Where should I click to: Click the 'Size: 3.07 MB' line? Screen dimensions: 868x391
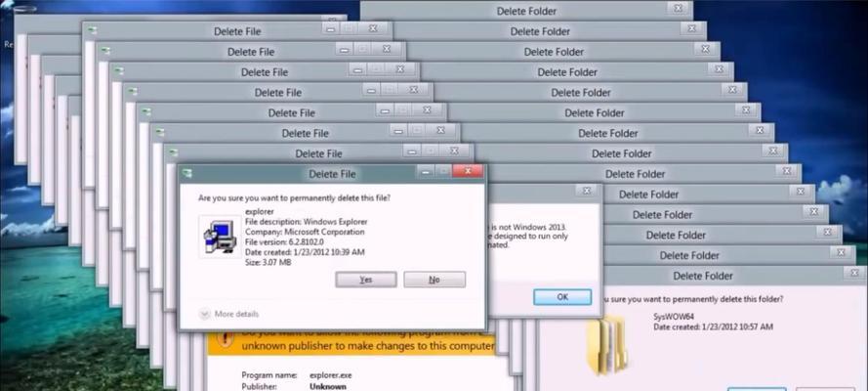[268, 262]
